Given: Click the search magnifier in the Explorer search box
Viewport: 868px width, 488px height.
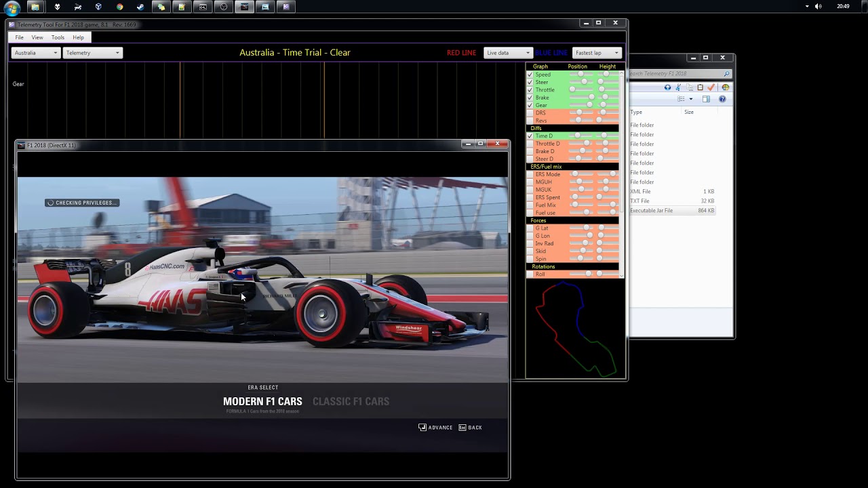Looking at the screenshot, I should point(726,74).
